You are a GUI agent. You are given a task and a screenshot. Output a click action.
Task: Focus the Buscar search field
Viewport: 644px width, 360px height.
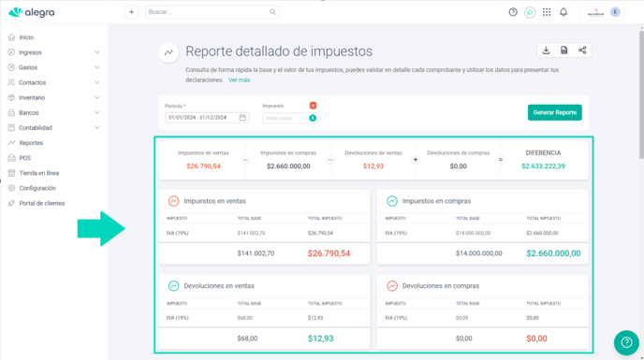[212, 12]
